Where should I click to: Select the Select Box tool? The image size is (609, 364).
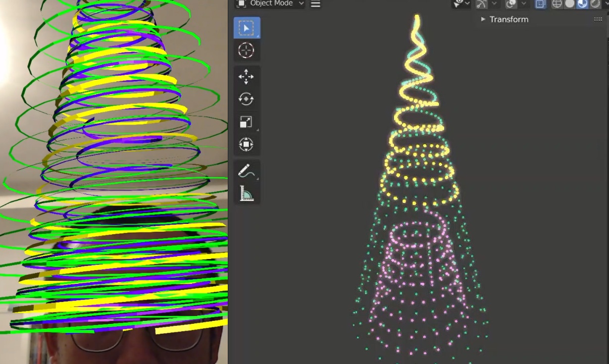pos(247,28)
